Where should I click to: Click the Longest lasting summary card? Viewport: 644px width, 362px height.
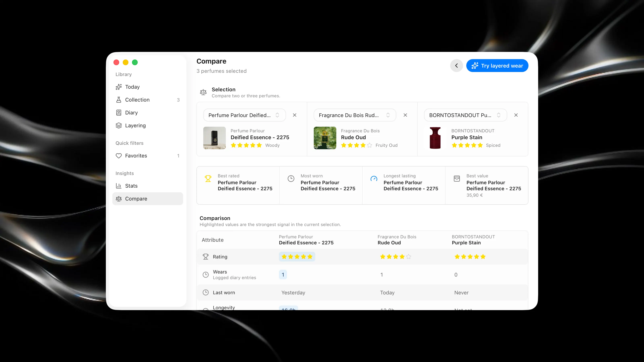coord(404,185)
